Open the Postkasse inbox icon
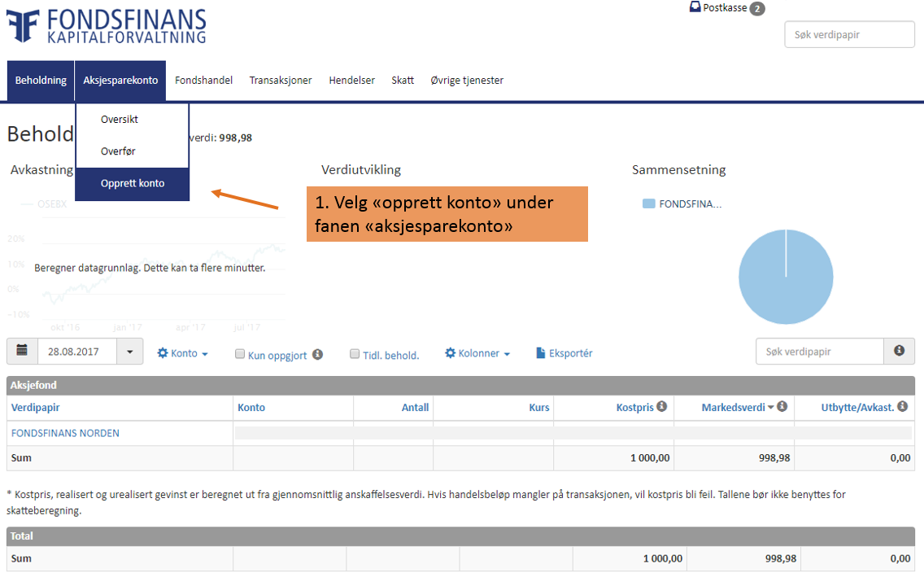This screenshot has height=577, width=924. [x=695, y=7]
